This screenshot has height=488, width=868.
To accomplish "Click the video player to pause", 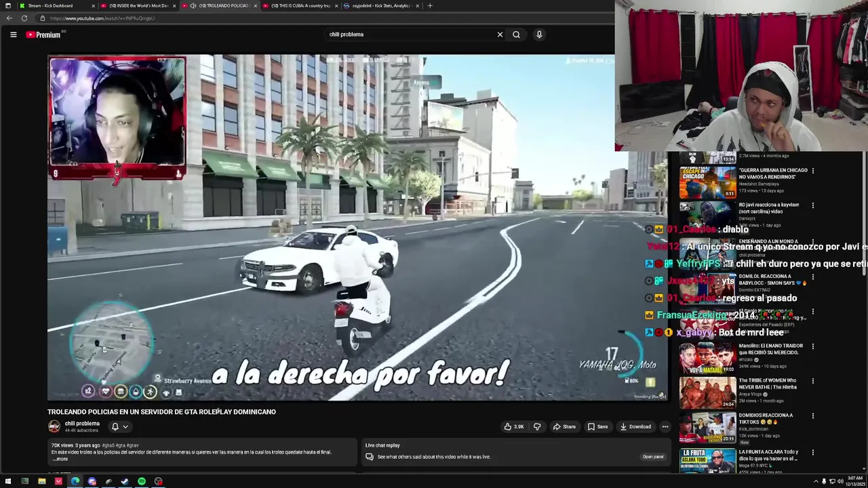I will [x=357, y=228].
